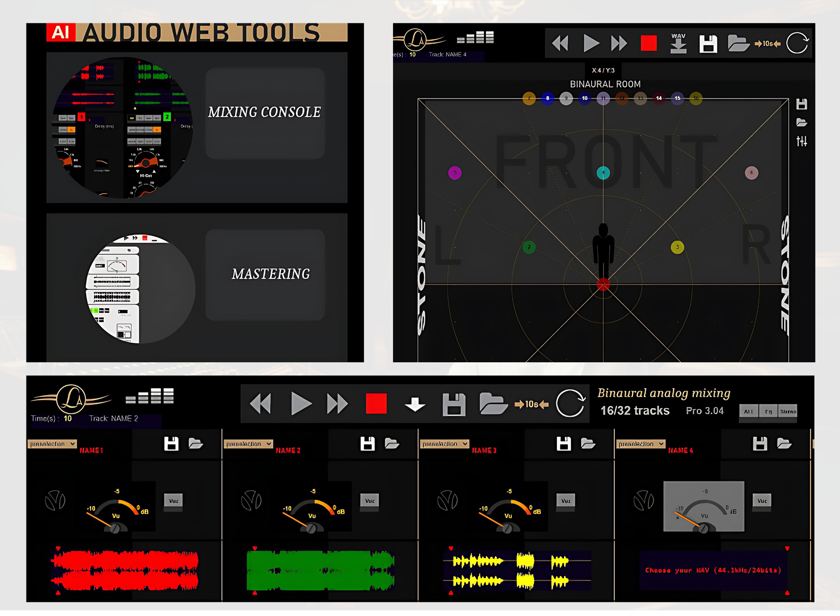Click the 10s skip icon in bottom transport
840x616 pixels.
pyautogui.click(x=531, y=405)
